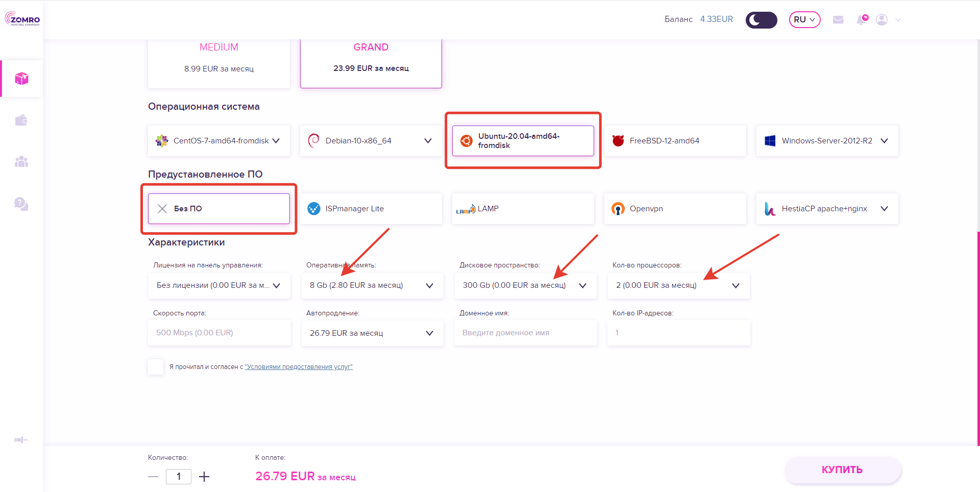This screenshot has width=980, height=492.
Task: Toggle the dark mode switch
Action: click(x=761, y=20)
